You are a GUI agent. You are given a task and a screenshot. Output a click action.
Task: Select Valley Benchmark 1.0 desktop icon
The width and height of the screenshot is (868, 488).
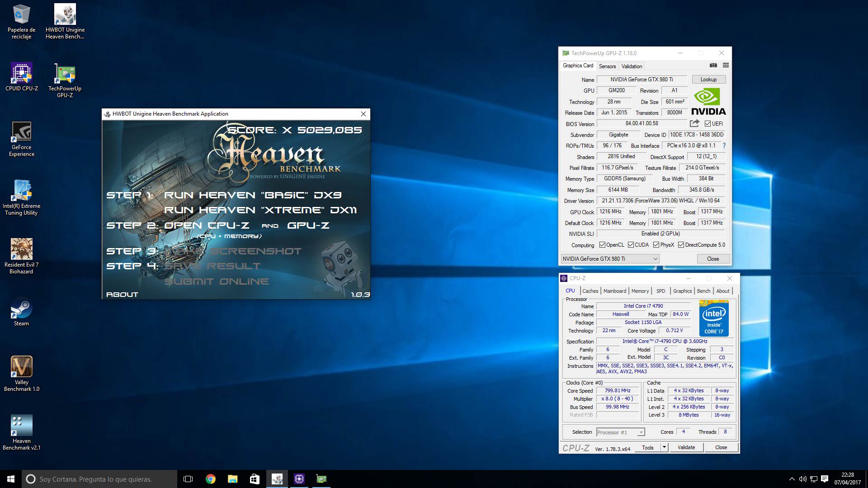[21, 374]
